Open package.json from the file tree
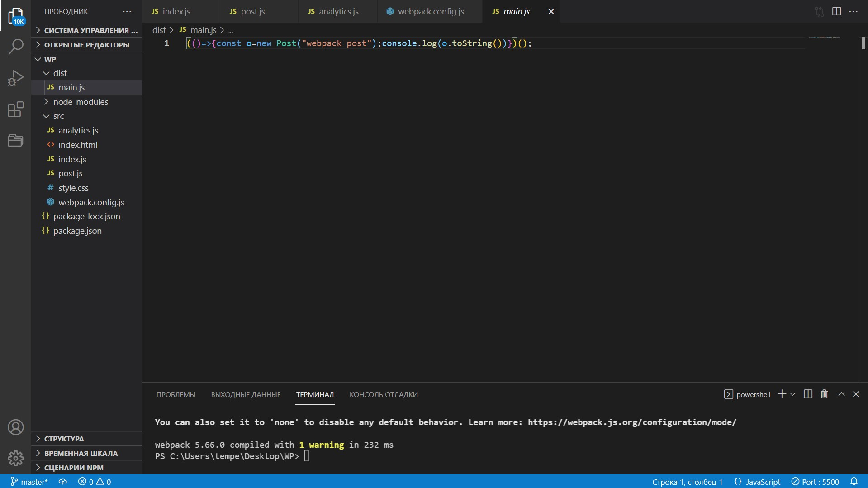The height and width of the screenshot is (488, 868). coord(86,231)
